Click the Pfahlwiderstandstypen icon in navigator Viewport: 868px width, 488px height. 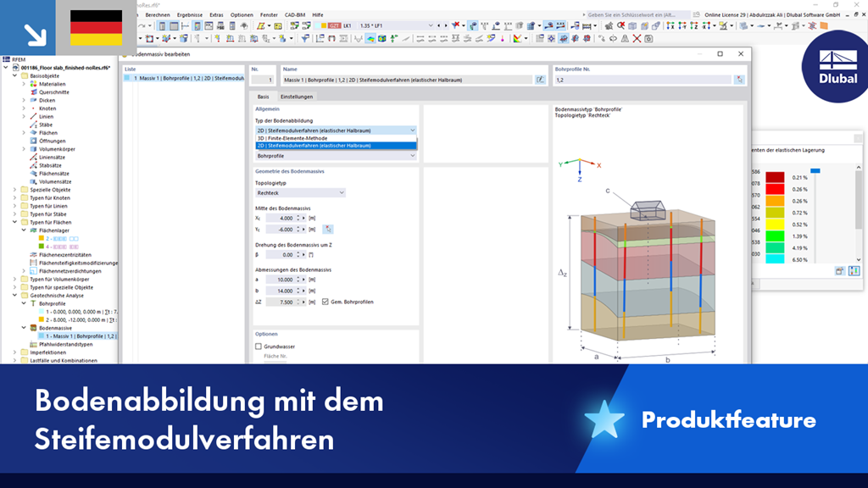[33, 344]
